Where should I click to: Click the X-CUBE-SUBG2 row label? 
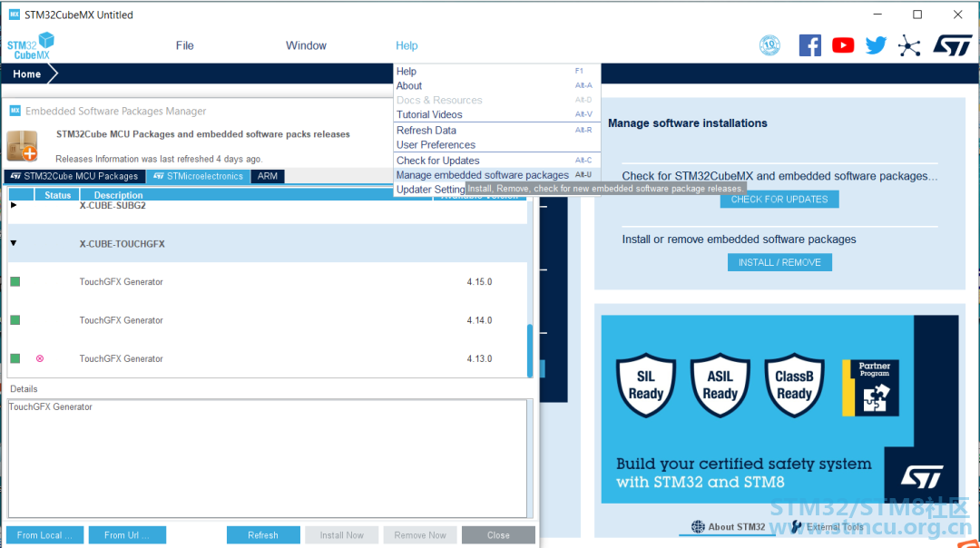click(113, 206)
